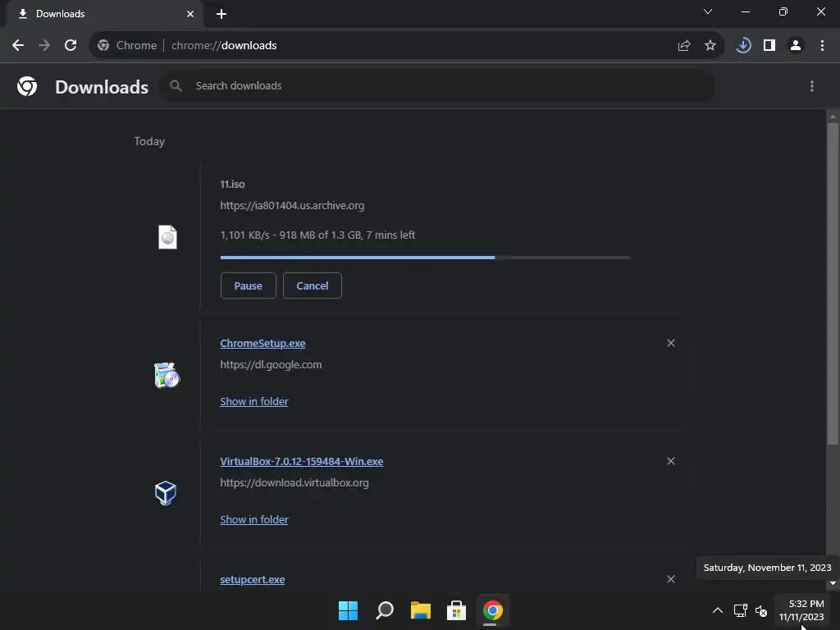Open the clock showing 5:32 PM
The height and width of the screenshot is (630, 840).
pos(801,610)
